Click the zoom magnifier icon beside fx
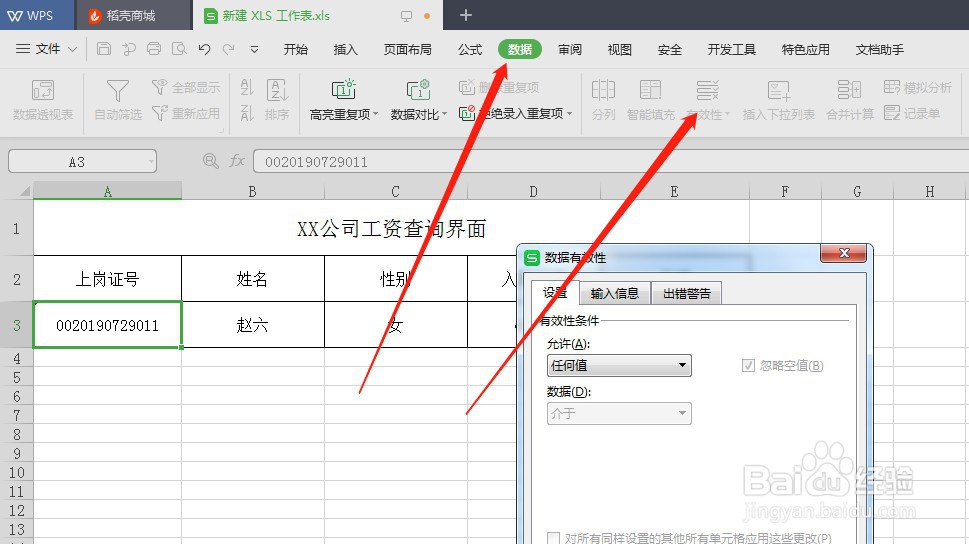The image size is (969, 544). pyautogui.click(x=210, y=161)
